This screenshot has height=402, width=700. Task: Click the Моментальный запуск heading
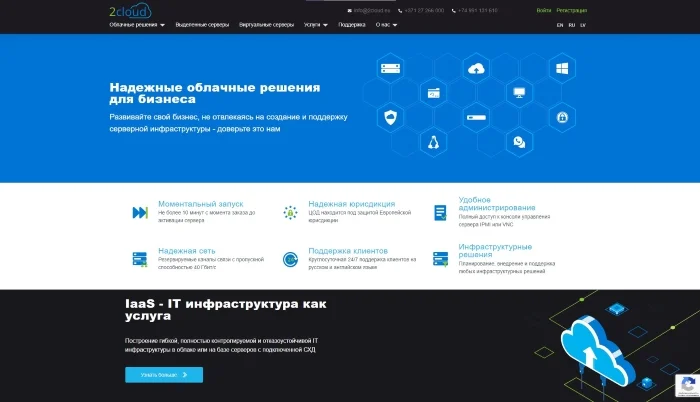click(200, 204)
